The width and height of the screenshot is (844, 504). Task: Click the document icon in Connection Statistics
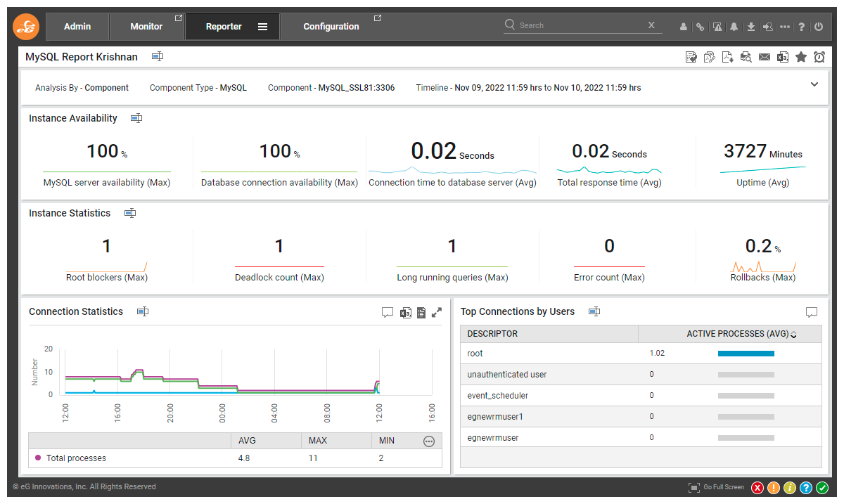[x=421, y=313]
